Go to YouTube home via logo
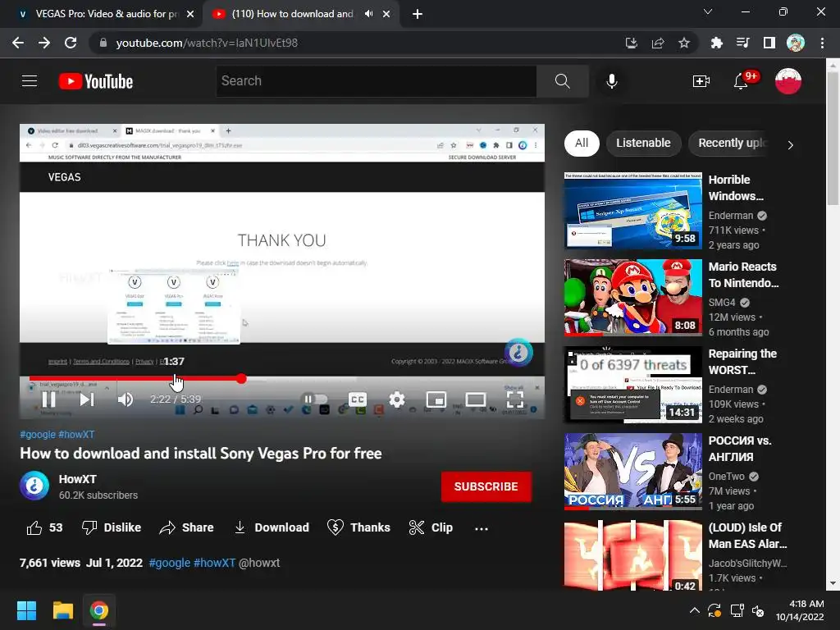The height and width of the screenshot is (630, 840). 96,81
